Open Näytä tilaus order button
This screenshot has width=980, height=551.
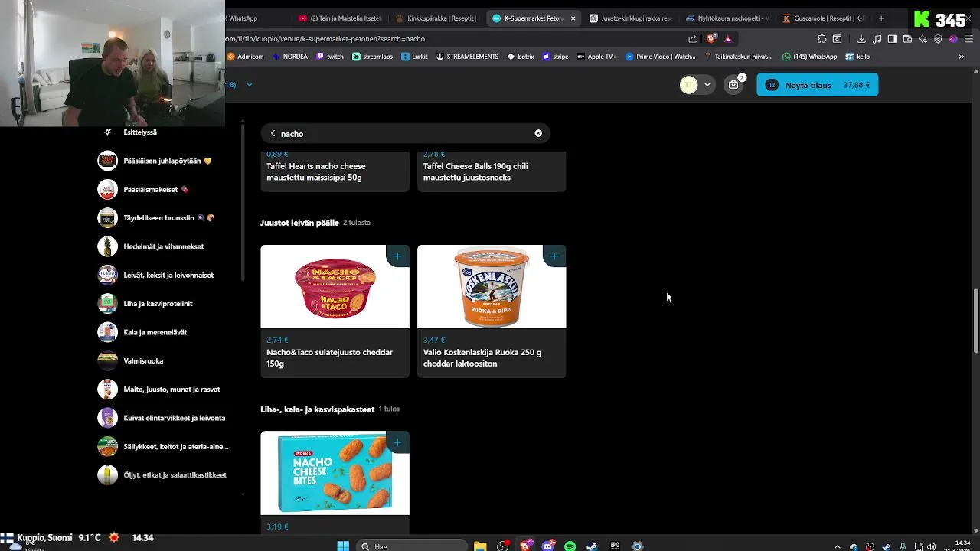click(x=818, y=85)
